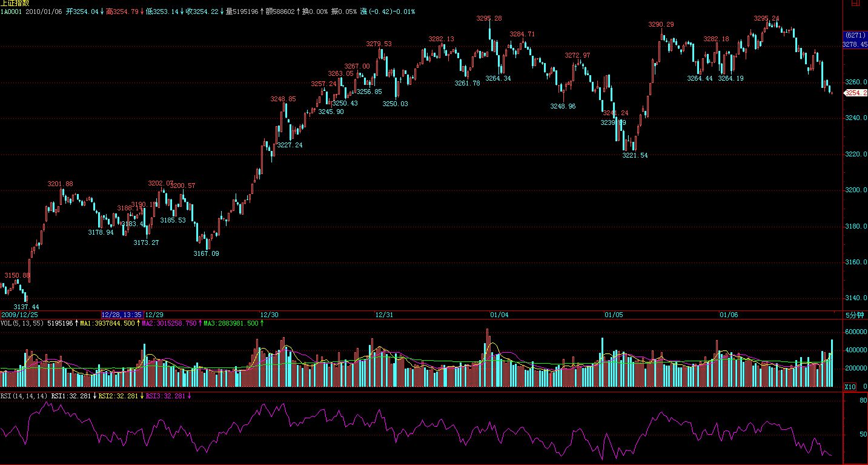Click the blue (6271) price axis tag
868x465 pixels.
(x=855, y=36)
